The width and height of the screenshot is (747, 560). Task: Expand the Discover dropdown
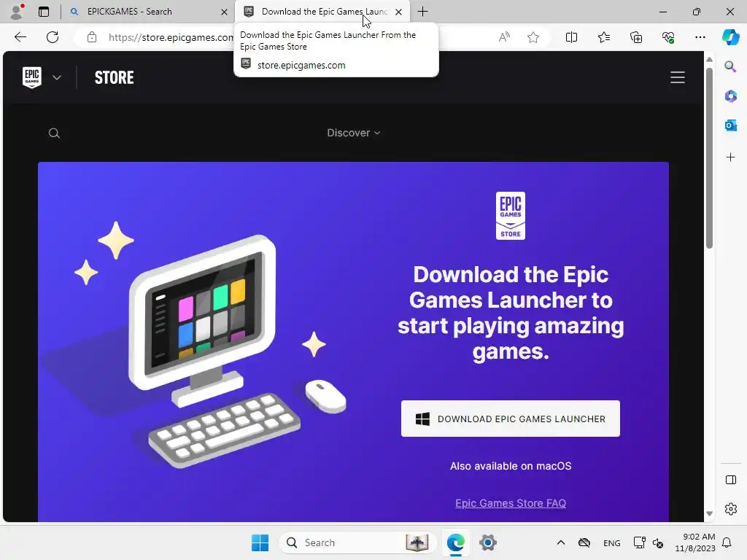pyautogui.click(x=354, y=133)
